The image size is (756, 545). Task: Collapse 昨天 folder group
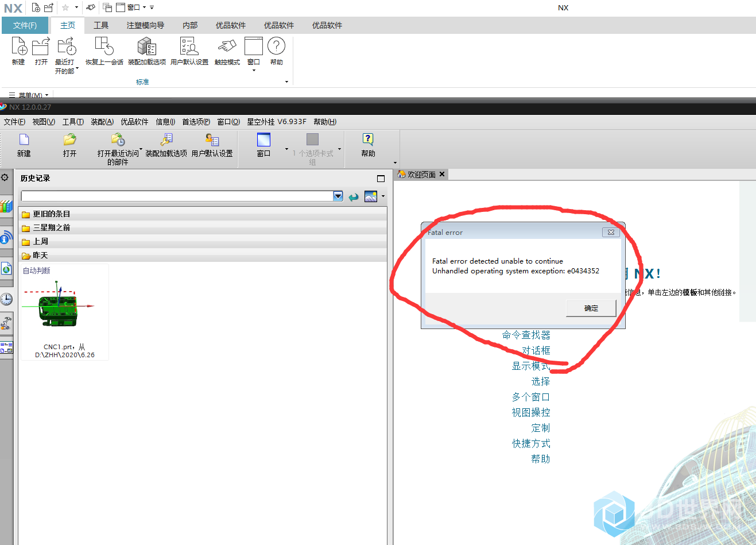tap(203, 255)
